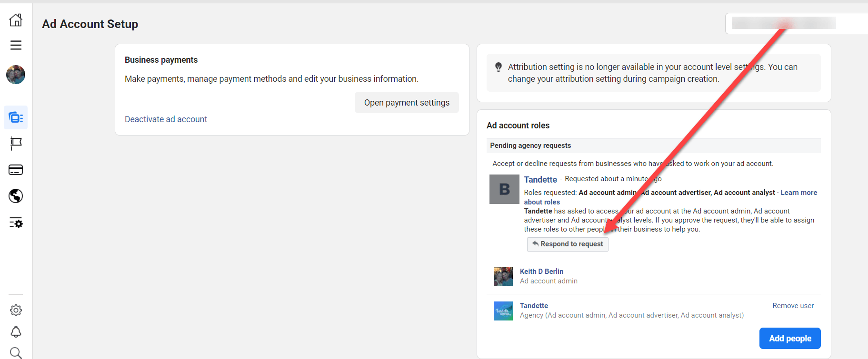This screenshot has height=359, width=868.
Task: Click the blurred account selector field
Action: click(x=796, y=23)
